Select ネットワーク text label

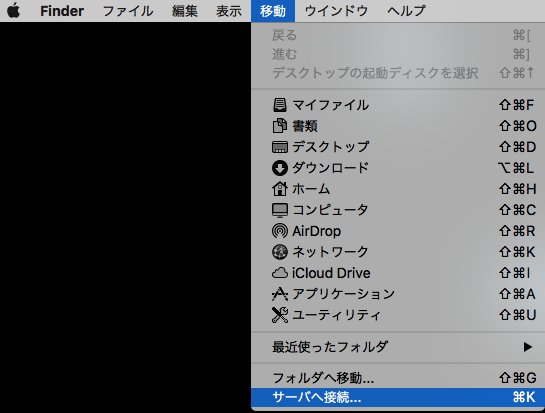click(x=331, y=252)
